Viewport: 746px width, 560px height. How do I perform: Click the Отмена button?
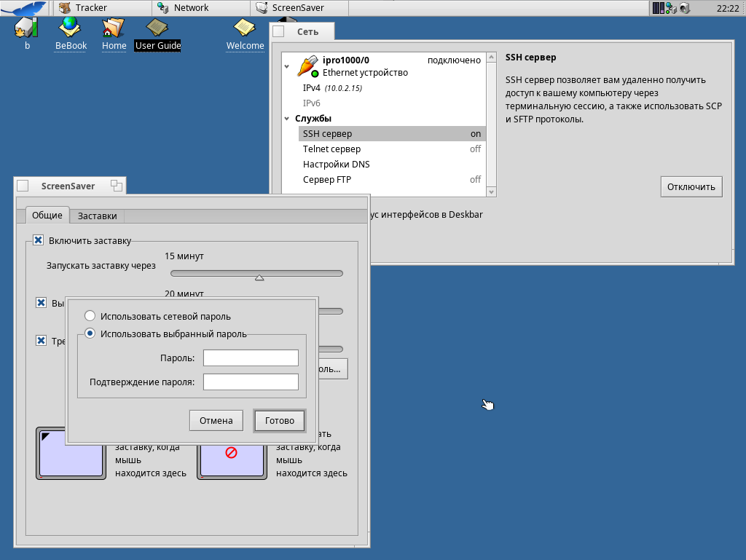point(216,421)
